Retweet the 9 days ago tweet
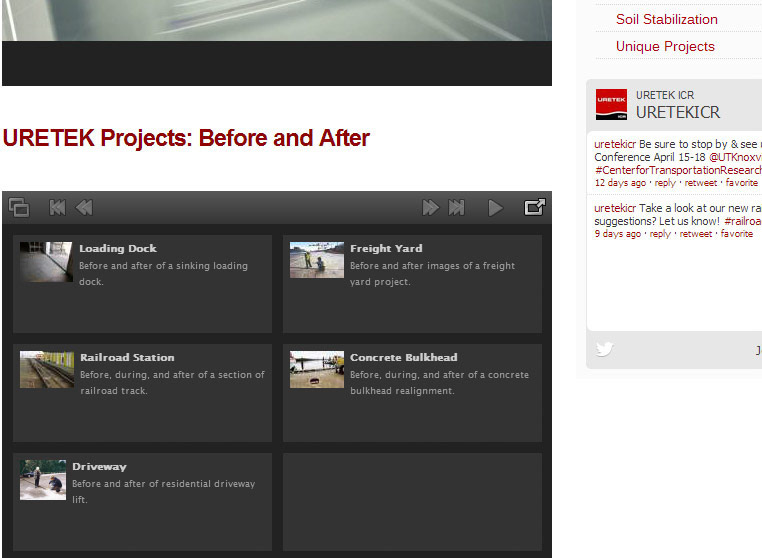Image resolution: width=762 pixels, height=558 pixels. [x=696, y=234]
